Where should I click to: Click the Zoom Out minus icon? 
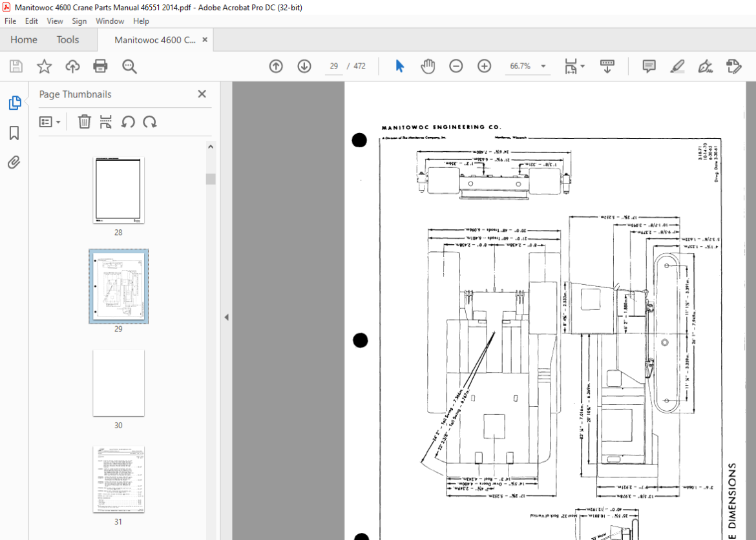click(x=456, y=66)
